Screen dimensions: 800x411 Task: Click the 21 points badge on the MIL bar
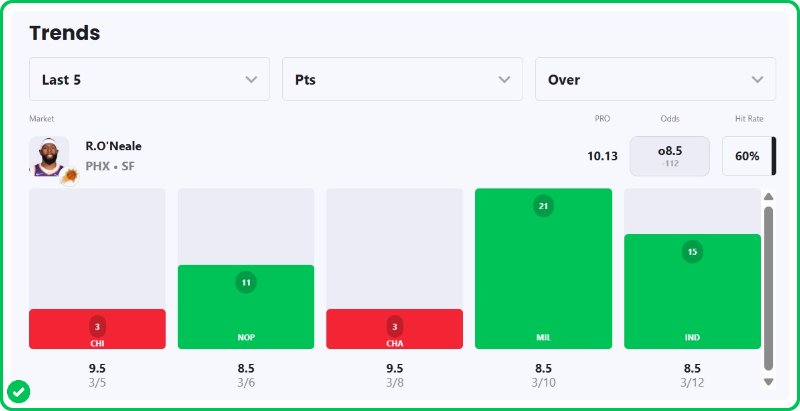(543, 206)
